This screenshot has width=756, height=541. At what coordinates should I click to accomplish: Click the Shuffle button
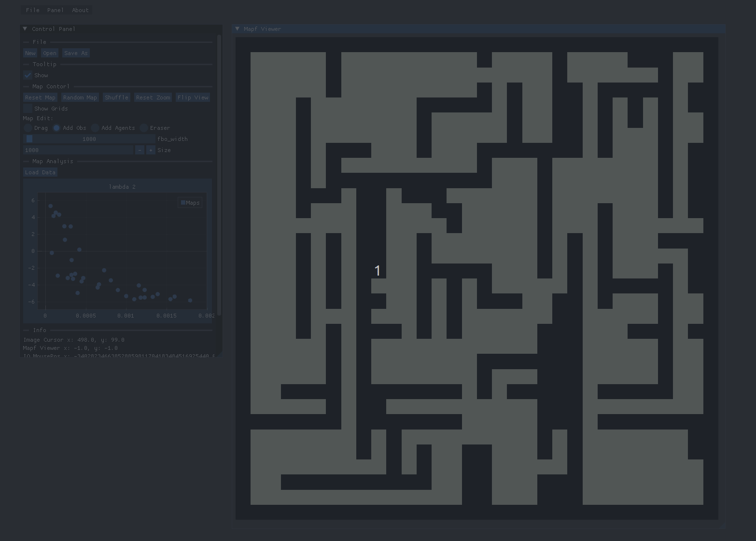(116, 97)
